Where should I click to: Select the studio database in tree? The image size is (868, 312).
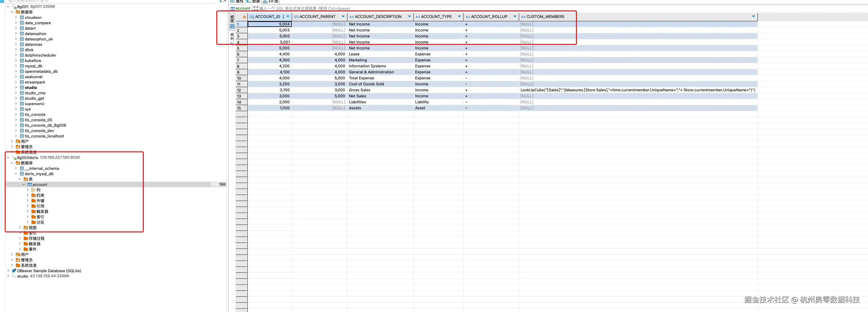pos(31,88)
